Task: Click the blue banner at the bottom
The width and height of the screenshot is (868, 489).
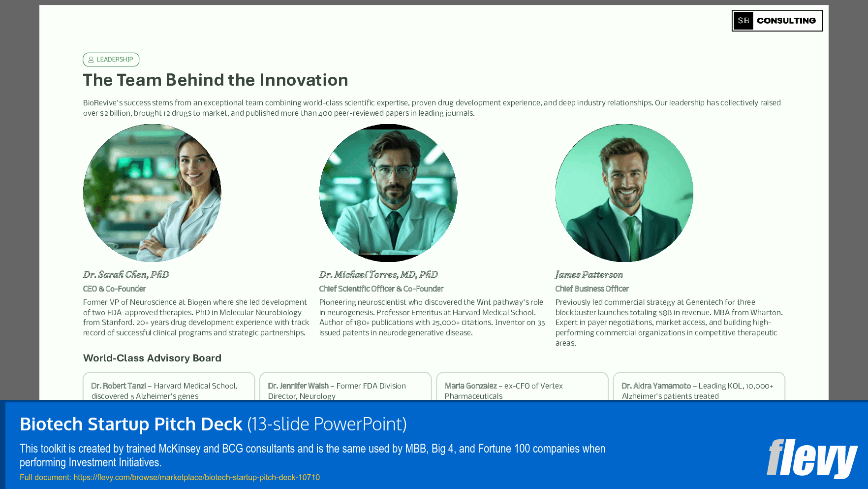Action: (433, 446)
